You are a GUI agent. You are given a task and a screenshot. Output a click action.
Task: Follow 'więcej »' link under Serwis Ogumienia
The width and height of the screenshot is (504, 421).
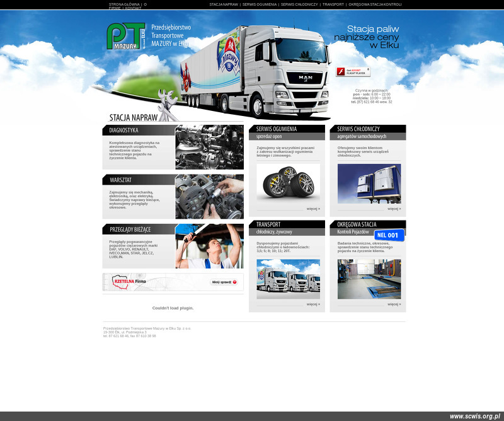pos(313,209)
